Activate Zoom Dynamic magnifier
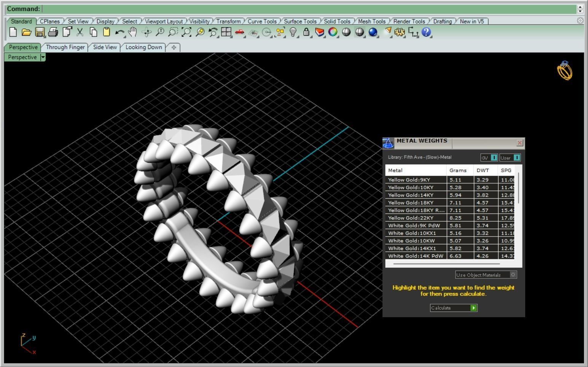588x367 pixels. pyautogui.click(x=160, y=32)
